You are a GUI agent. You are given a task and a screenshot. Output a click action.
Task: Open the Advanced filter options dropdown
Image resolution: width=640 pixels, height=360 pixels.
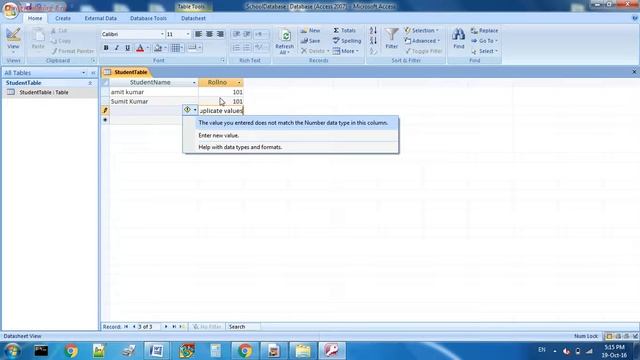[422, 41]
